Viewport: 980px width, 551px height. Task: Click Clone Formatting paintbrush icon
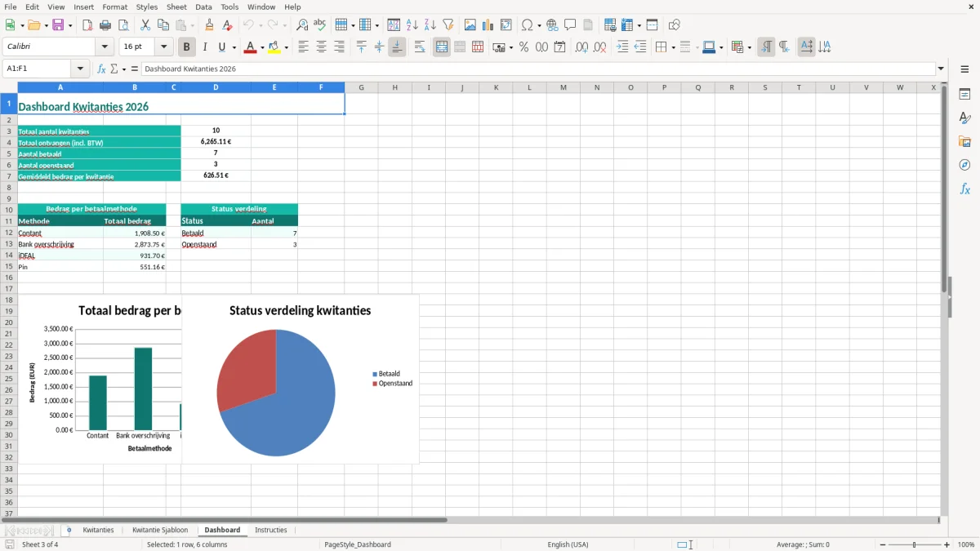[209, 25]
